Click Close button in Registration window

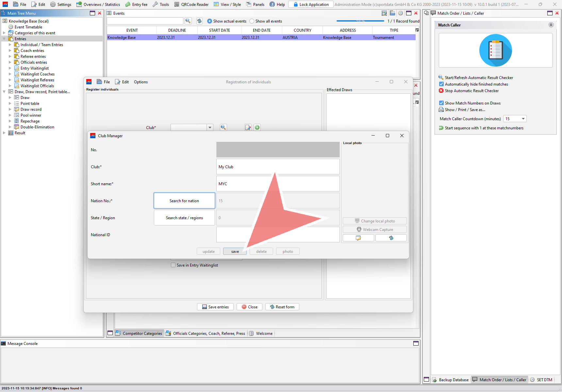pyautogui.click(x=249, y=307)
